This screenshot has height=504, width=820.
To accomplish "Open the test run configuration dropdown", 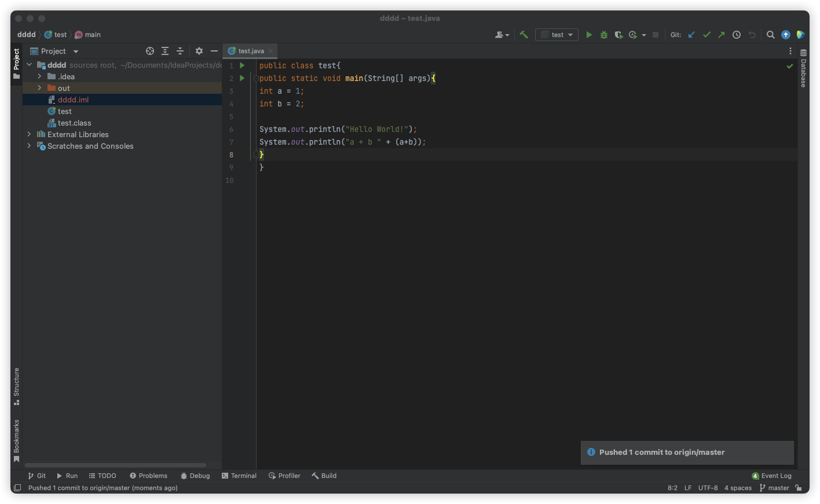I will pyautogui.click(x=557, y=35).
